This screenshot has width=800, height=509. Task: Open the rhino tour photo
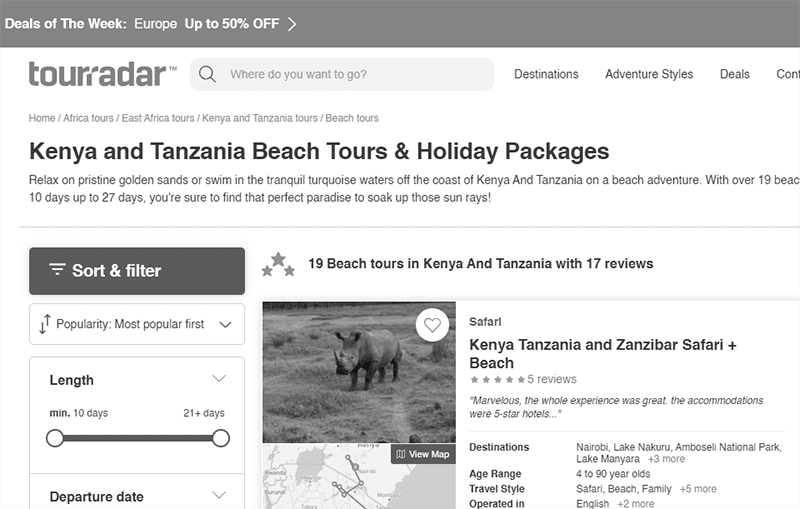point(359,372)
